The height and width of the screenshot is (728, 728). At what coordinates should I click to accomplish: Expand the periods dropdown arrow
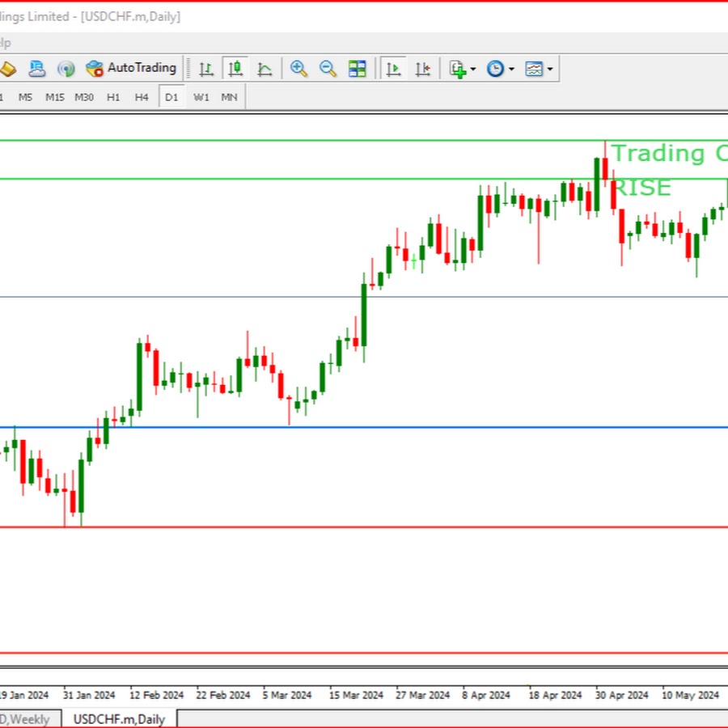(512, 70)
